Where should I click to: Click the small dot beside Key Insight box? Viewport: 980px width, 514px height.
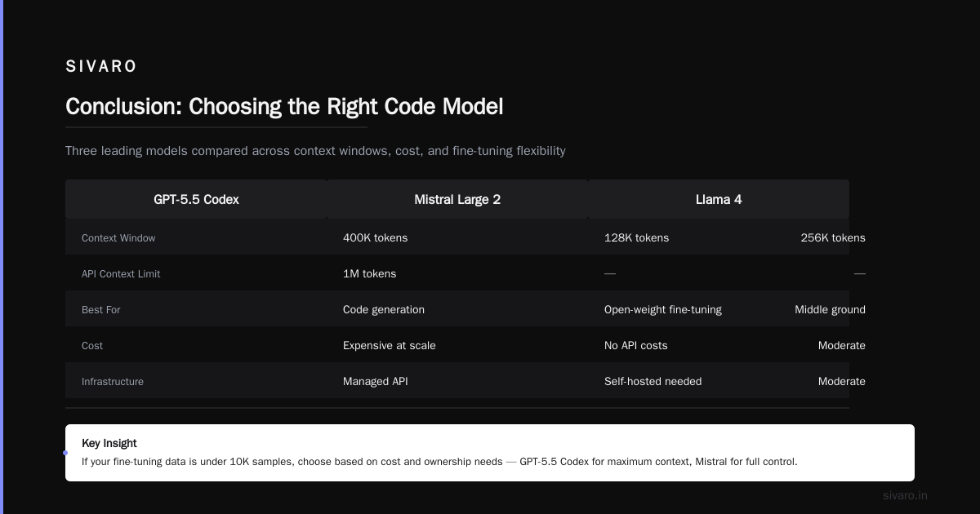coord(65,453)
